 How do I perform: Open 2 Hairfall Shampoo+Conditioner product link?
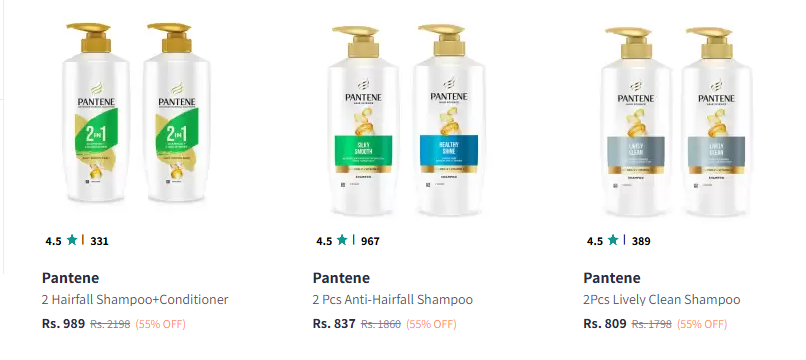(135, 299)
